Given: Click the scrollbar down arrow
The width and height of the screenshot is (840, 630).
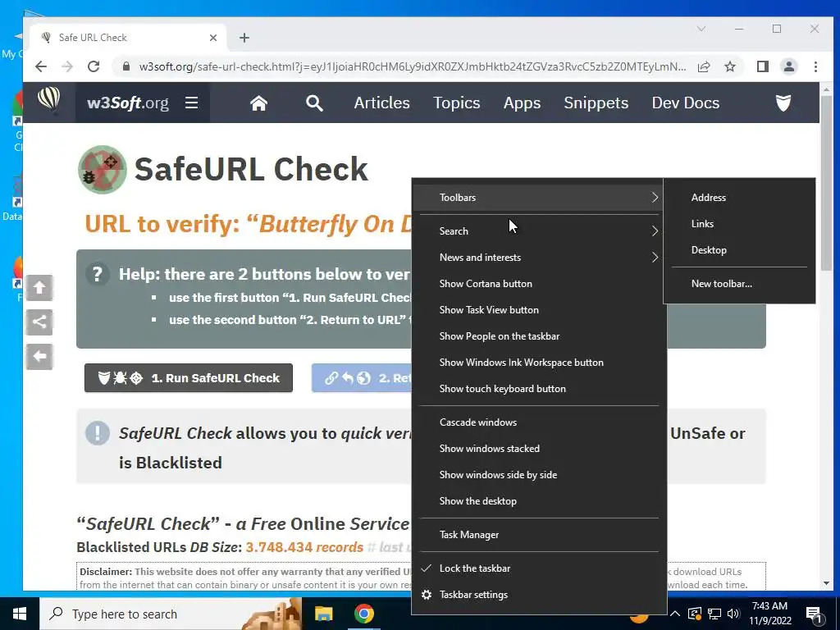Looking at the screenshot, I should (x=826, y=583).
